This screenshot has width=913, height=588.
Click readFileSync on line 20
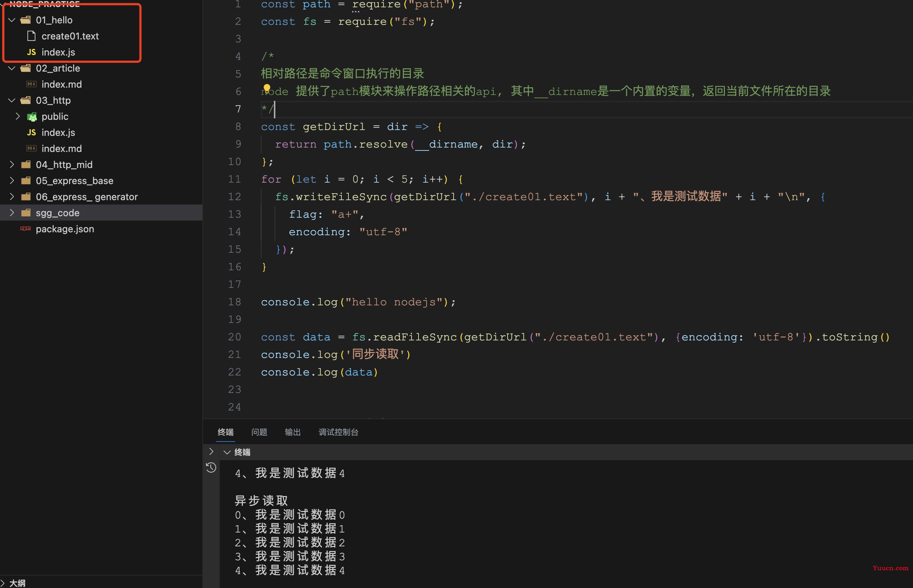[x=415, y=337]
